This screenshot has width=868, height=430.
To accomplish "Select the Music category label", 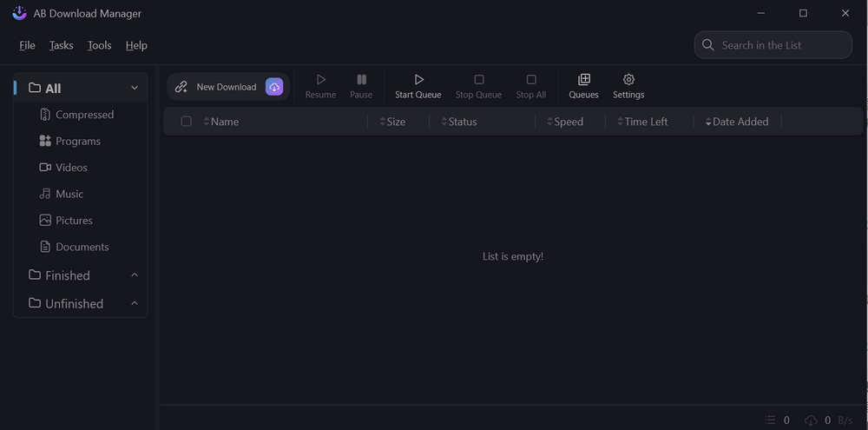I will (x=69, y=194).
